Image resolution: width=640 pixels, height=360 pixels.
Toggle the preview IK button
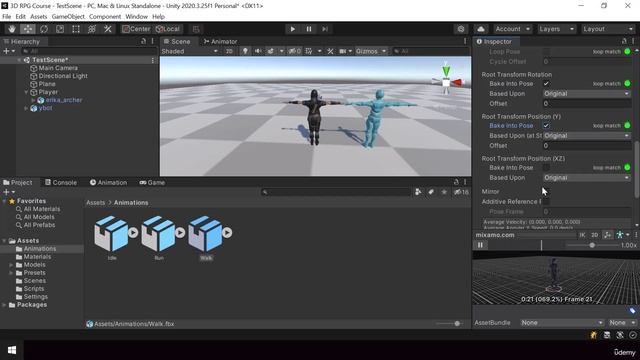(x=582, y=235)
